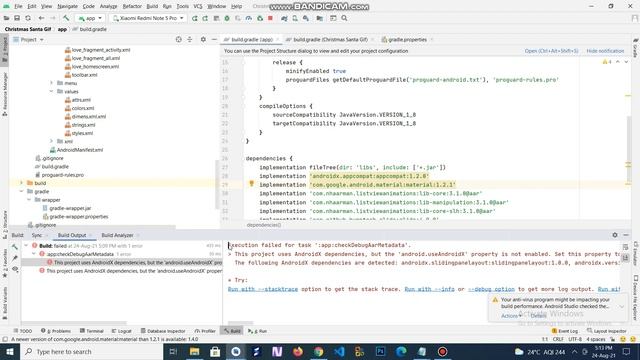640x360 pixels.
Task: Click the eye view-options icon in Build panel
Action: coord(15,269)
